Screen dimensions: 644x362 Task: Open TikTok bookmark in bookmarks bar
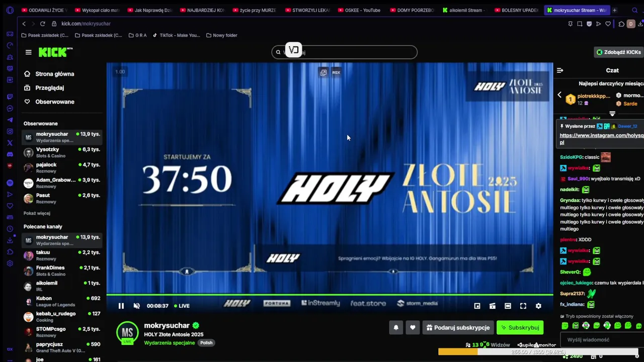(176, 35)
